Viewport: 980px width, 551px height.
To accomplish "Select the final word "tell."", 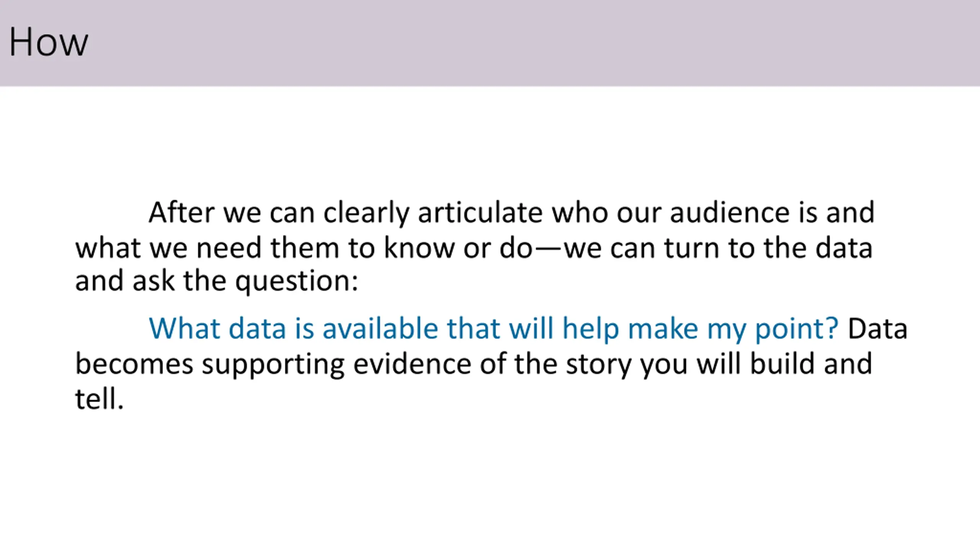I will pos(99,399).
